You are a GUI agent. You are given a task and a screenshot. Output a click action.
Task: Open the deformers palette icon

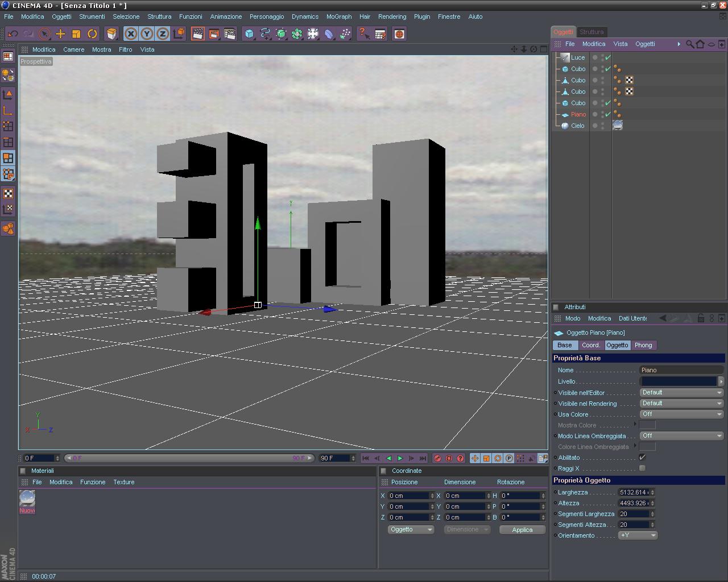tap(329, 34)
